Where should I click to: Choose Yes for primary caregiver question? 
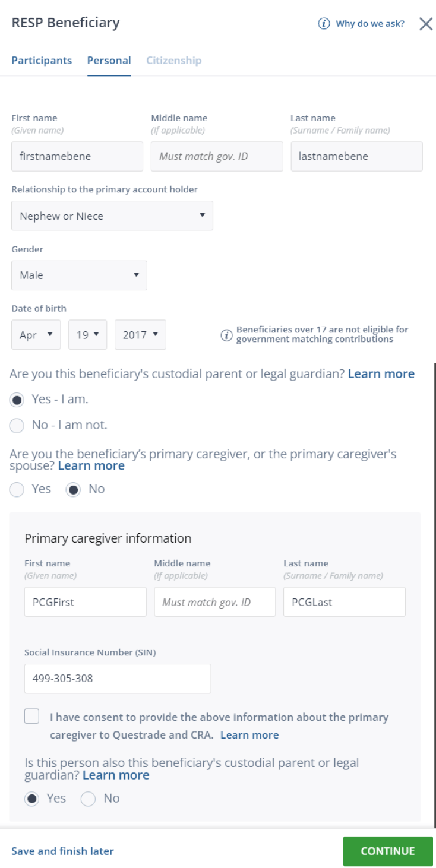17,489
